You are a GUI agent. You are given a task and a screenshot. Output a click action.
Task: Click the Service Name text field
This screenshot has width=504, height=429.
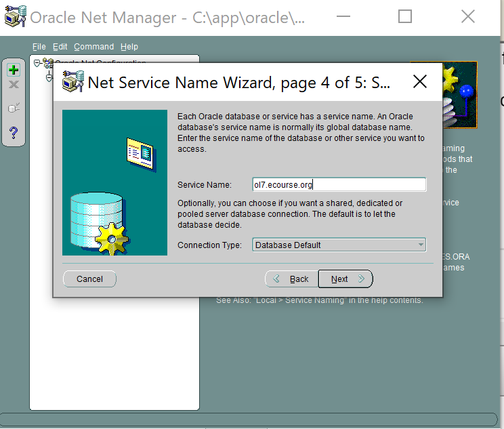(x=339, y=184)
